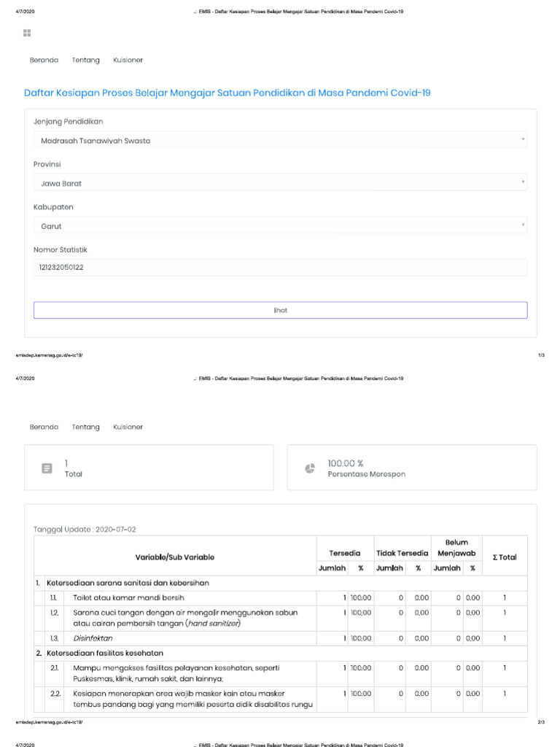
Task: Click the grid menu icon at top-left
Action: pos(27,33)
